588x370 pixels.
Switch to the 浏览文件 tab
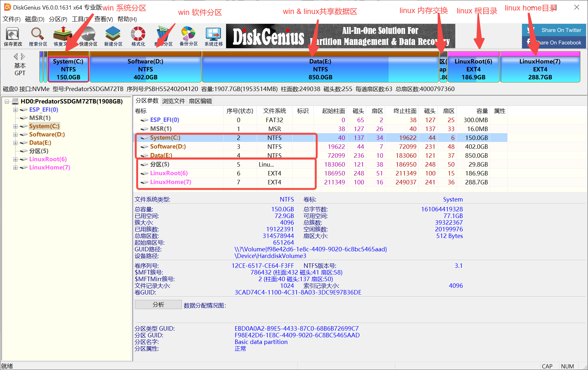click(x=173, y=101)
